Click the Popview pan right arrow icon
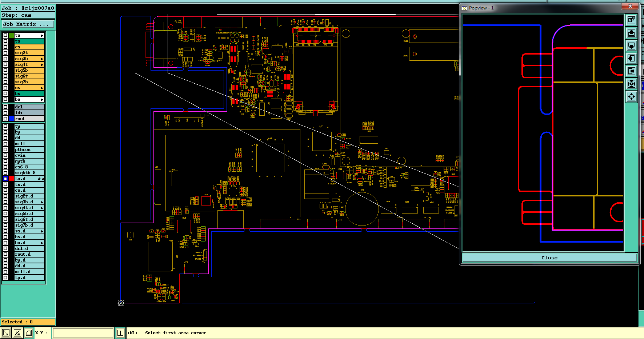The image size is (644, 339). (631, 71)
